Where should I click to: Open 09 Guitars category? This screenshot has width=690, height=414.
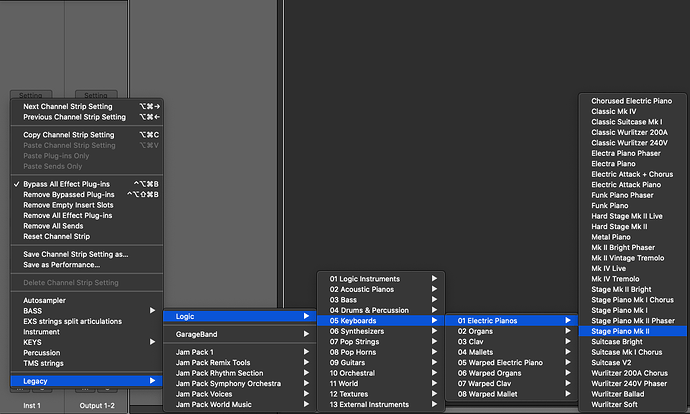point(381,363)
